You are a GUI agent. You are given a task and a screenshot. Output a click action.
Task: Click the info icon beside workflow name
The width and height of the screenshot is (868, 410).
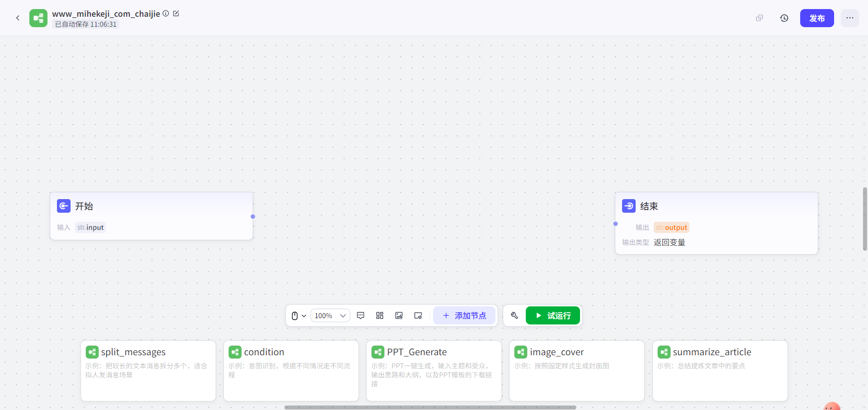(166, 14)
